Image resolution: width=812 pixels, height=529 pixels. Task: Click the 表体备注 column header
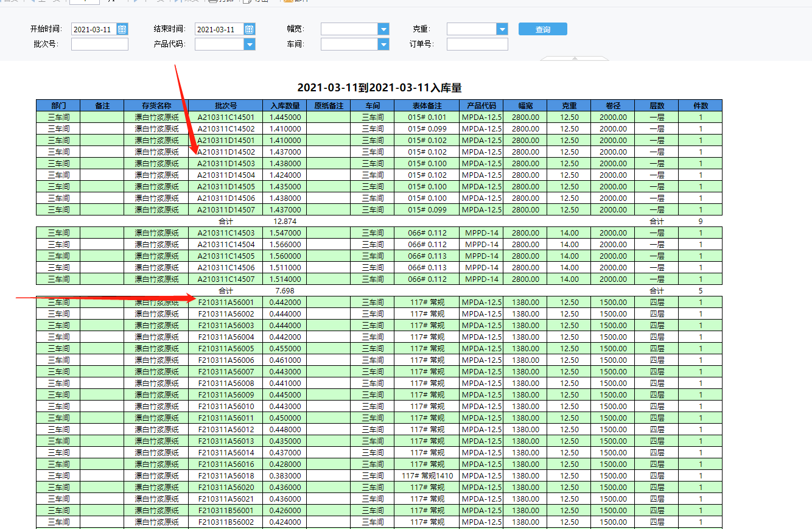point(427,105)
